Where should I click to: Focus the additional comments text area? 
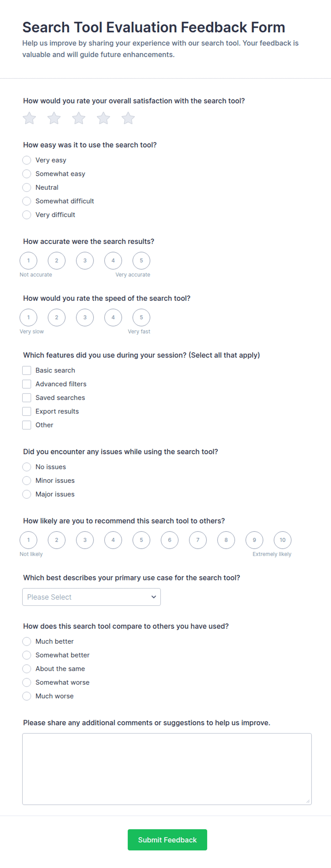[167, 769]
